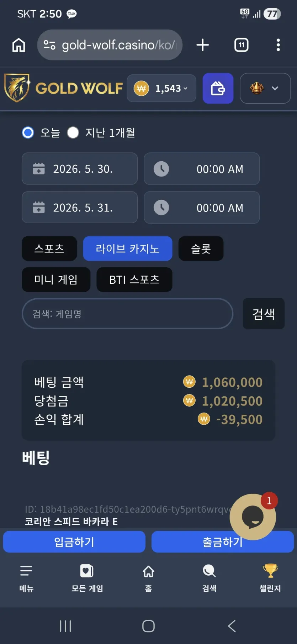
Task: Open the 2026. 5. 30. start date picker
Action: pyautogui.click(x=80, y=169)
